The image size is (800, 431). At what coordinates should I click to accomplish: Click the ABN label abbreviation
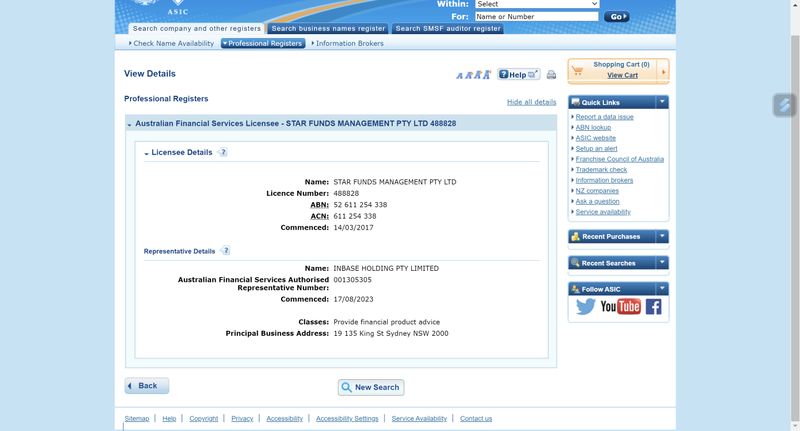319,205
